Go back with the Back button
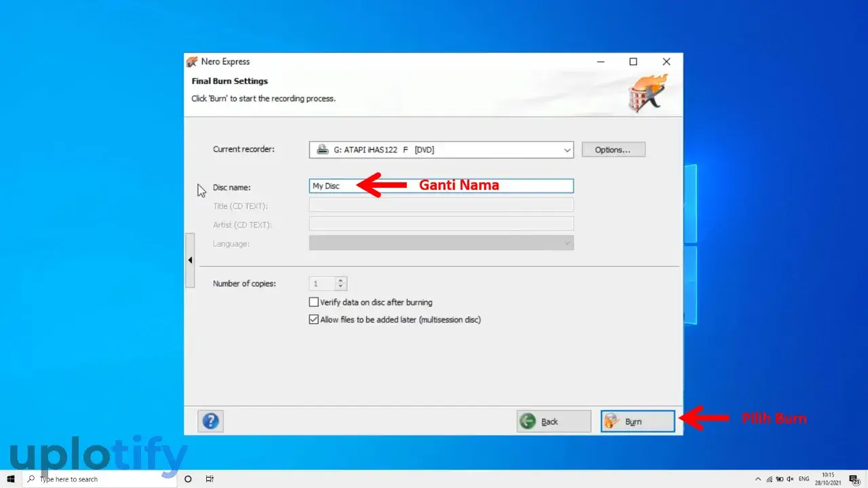Image resolution: width=868 pixels, height=488 pixels. coord(554,422)
